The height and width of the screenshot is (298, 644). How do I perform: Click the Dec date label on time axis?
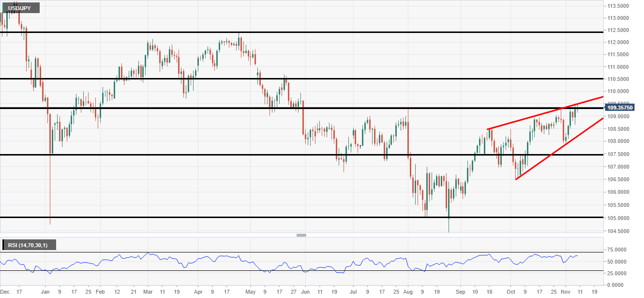point(4,293)
